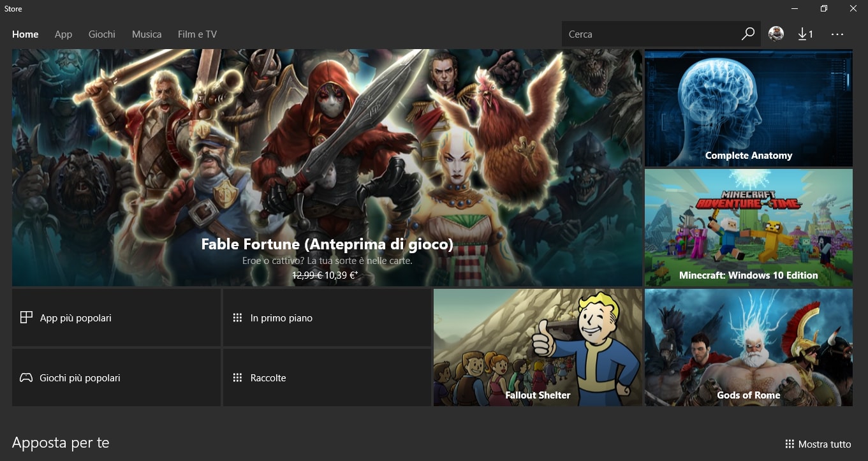Click the Apposta per te heading
This screenshot has width=868, height=461.
click(x=61, y=443)
